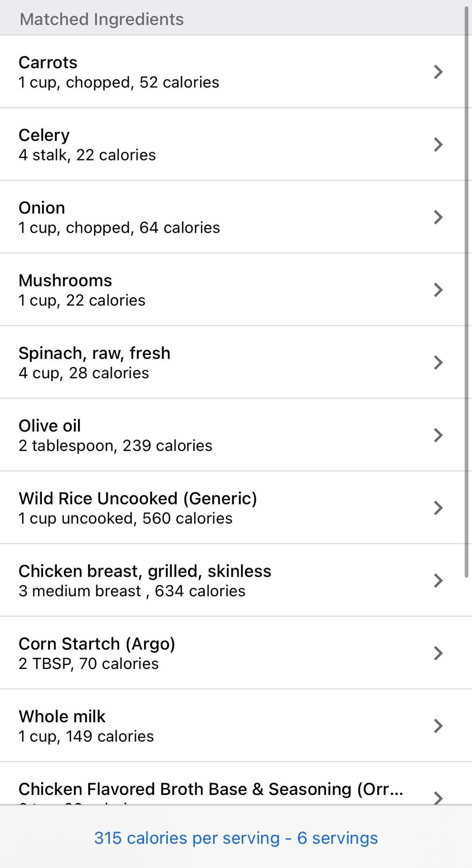Click the Corn Startch chevron icon
472x868 pixels.
coord(438,653)
